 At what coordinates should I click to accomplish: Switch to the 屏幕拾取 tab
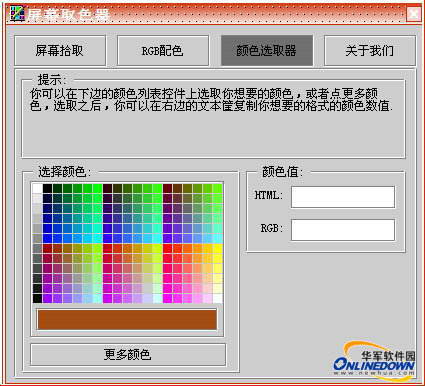click(x=60, y=51)
